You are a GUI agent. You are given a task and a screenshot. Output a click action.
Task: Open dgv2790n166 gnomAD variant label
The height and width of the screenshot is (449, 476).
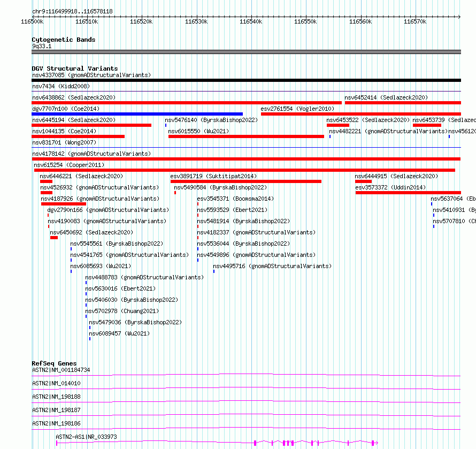[x=108, y=210]
